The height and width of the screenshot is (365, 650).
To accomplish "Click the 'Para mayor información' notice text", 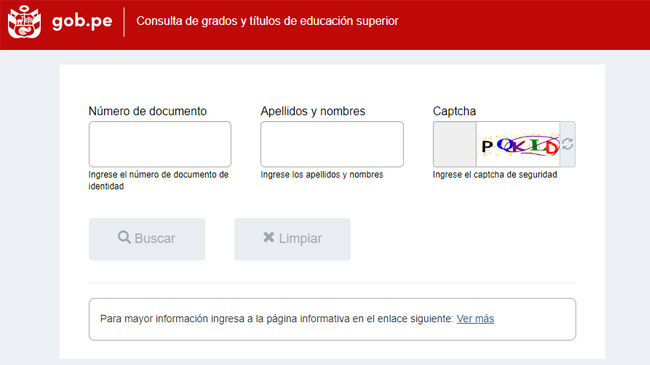I will (276, 319).
